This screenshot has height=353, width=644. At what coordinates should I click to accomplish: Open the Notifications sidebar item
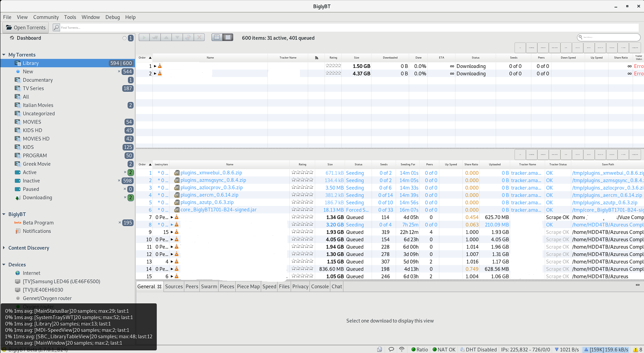[36, 231]
